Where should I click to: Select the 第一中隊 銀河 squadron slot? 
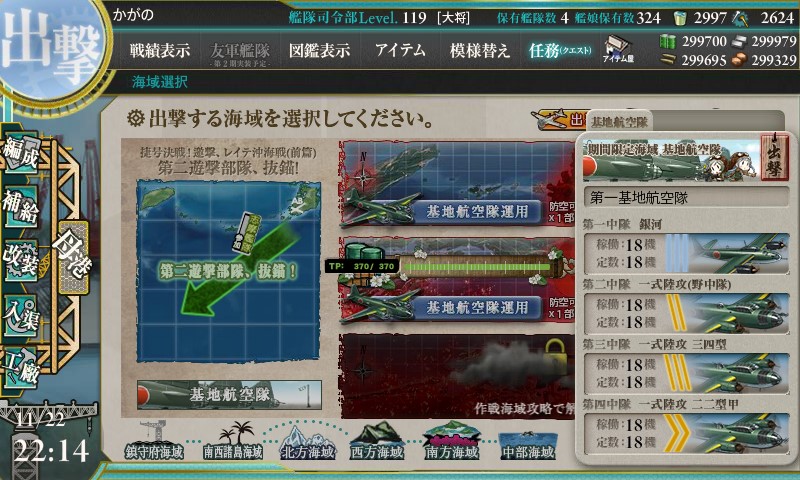point(686,253)
